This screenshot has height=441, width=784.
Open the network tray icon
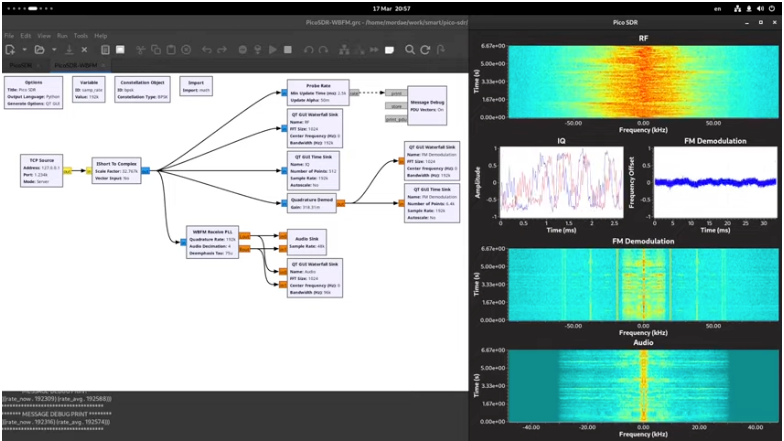(738, 8)
